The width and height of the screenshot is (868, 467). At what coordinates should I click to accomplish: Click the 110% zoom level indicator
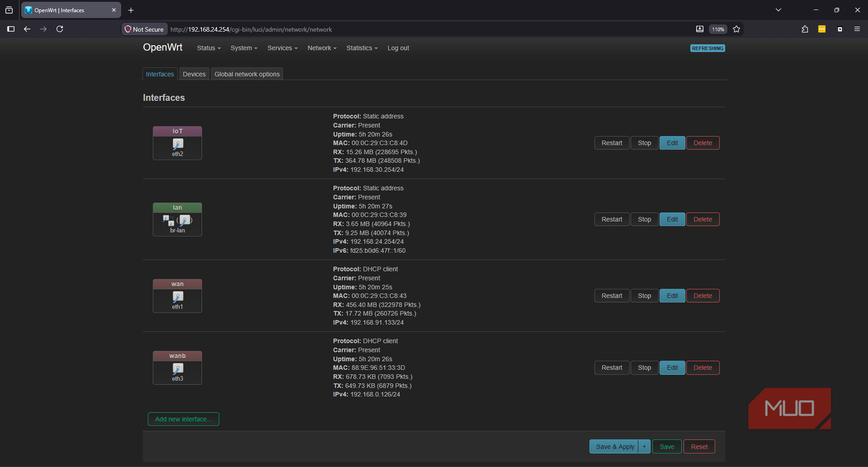click(718, 29)
